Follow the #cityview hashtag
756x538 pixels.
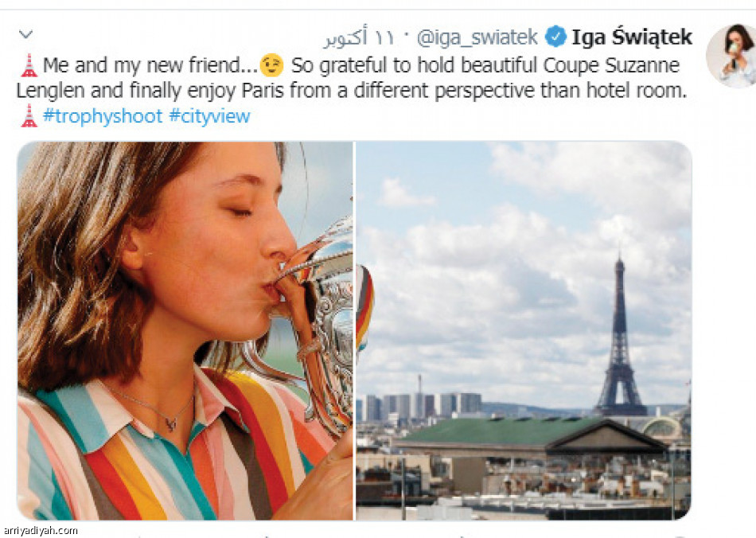(210, 116)
